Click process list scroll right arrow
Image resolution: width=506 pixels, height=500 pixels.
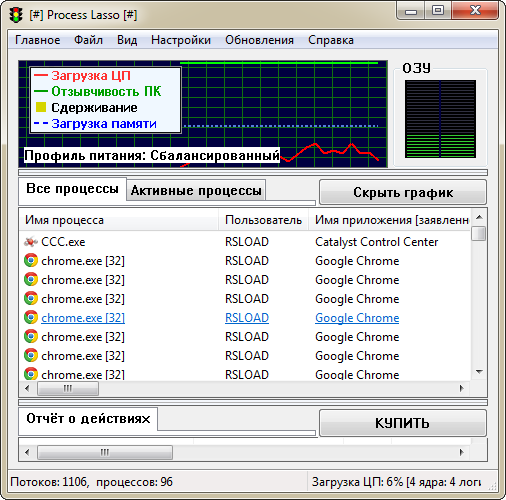point(461,388)
